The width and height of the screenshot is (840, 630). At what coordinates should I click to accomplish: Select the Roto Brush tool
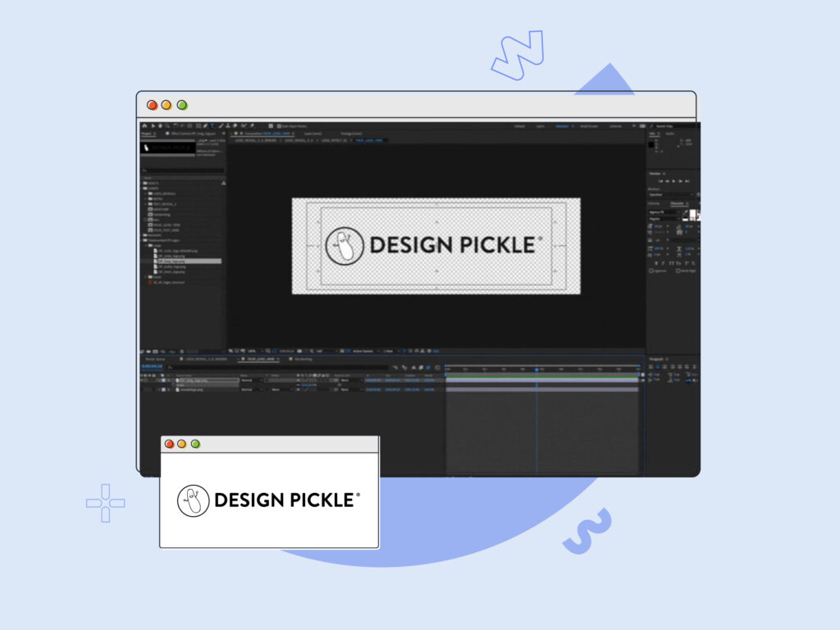pos(244,126)
